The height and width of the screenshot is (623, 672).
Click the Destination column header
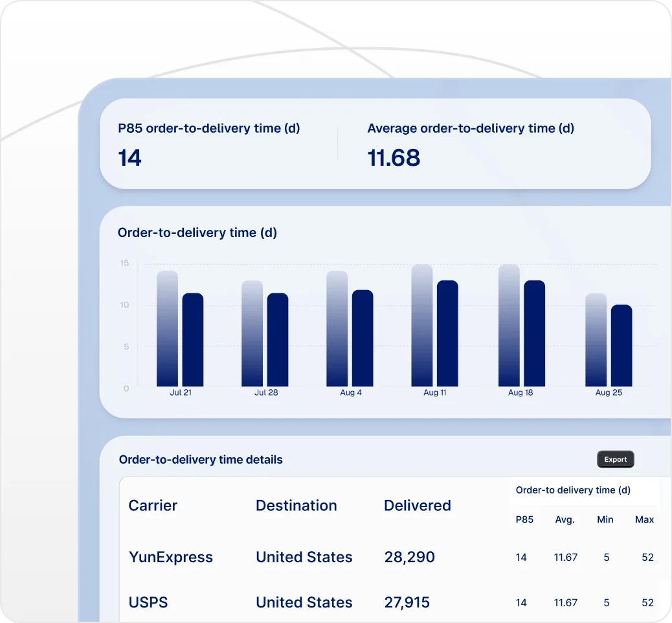[x=296, y=506]
